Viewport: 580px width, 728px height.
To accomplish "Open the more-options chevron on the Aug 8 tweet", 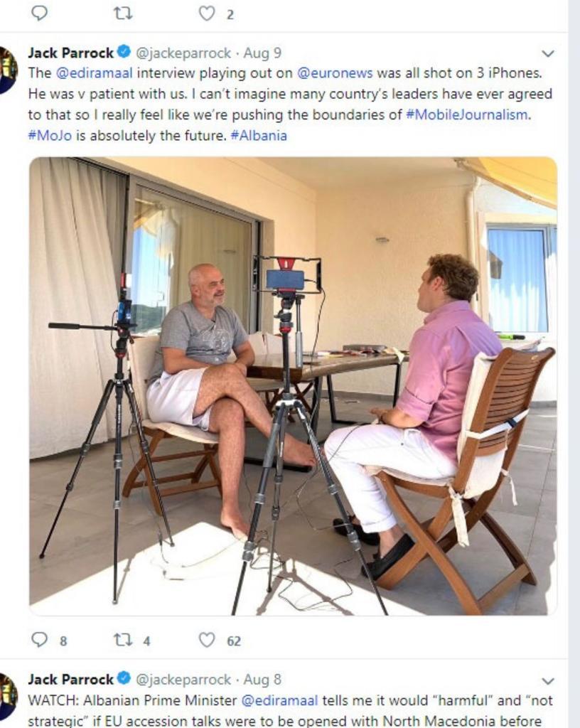I will point(547,680).
